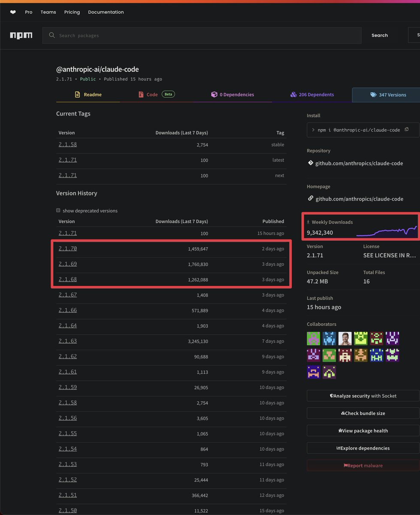
Task: Open Homepage github.com/anthropics/claude-code link
Action: point(359,199)
